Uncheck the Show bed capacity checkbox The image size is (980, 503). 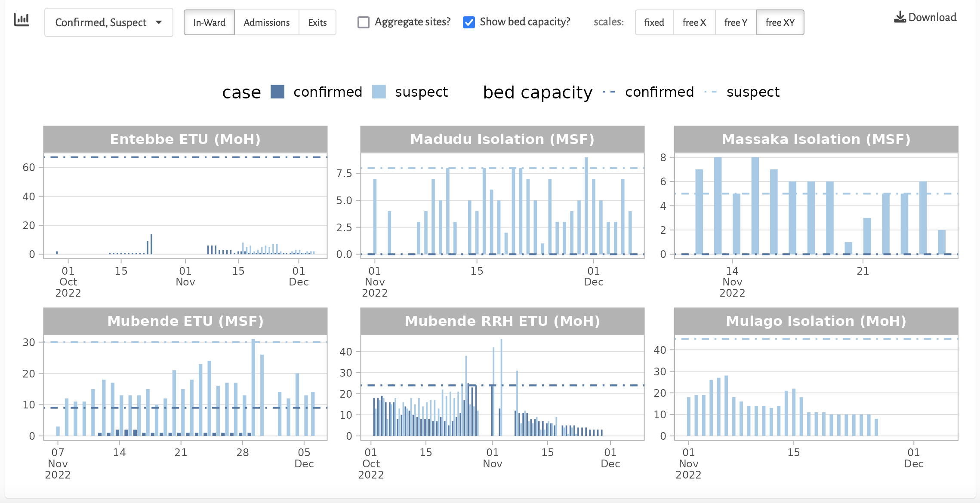[469, 22]
